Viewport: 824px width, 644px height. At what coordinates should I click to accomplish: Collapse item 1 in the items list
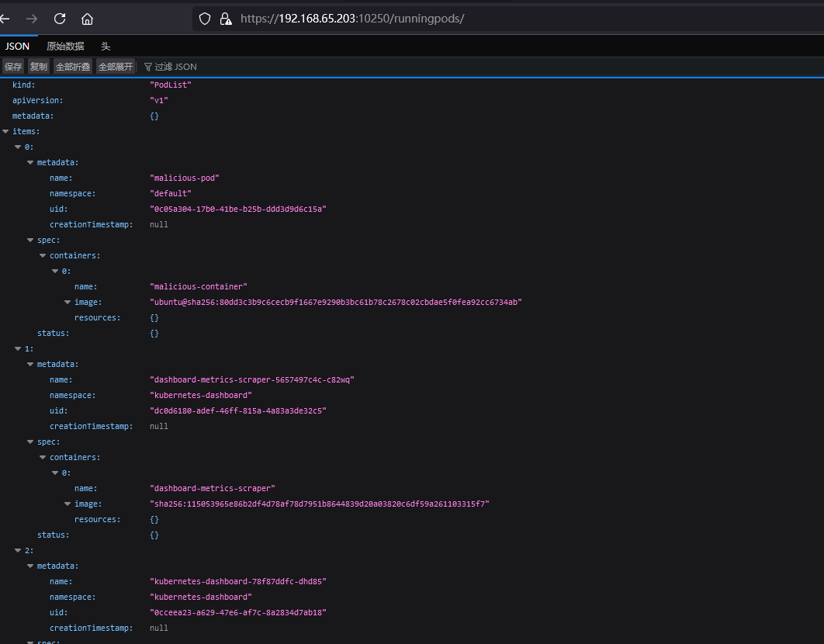(18, 348)
